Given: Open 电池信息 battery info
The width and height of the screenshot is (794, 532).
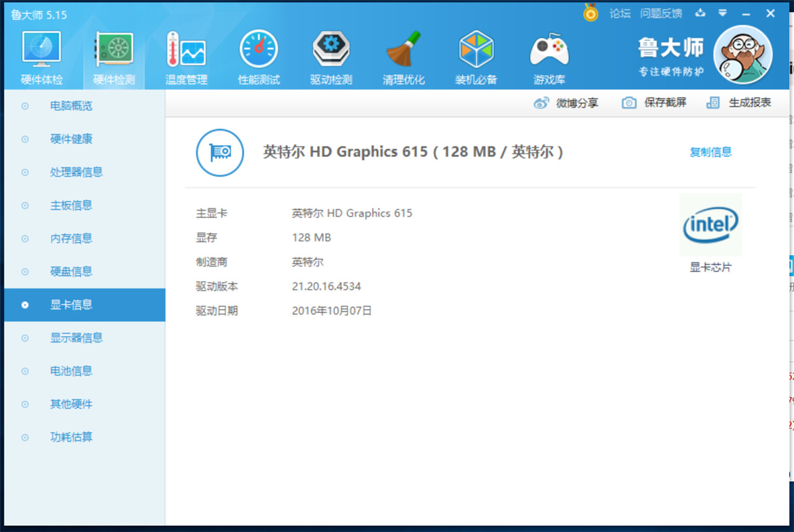Looking at the screenshot, I should pyautogui.click(x=85, y=371).
